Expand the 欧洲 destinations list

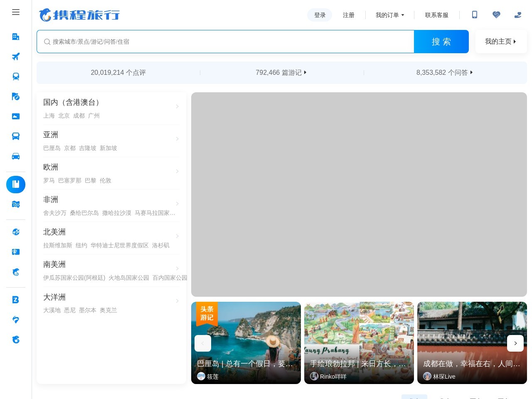[177, 171]
